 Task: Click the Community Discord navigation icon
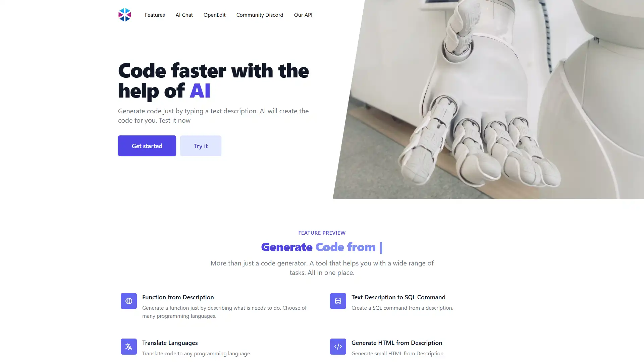pos(260,15)
